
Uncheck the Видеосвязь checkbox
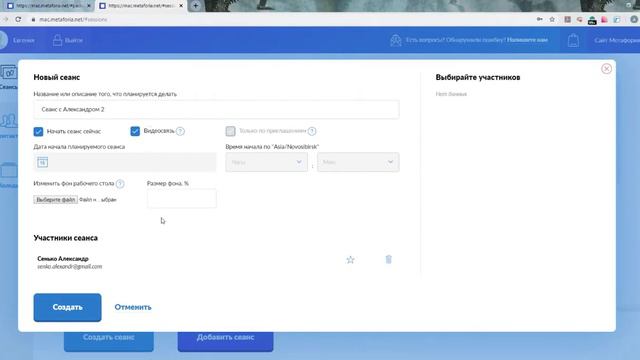click(x=135, y=131)
